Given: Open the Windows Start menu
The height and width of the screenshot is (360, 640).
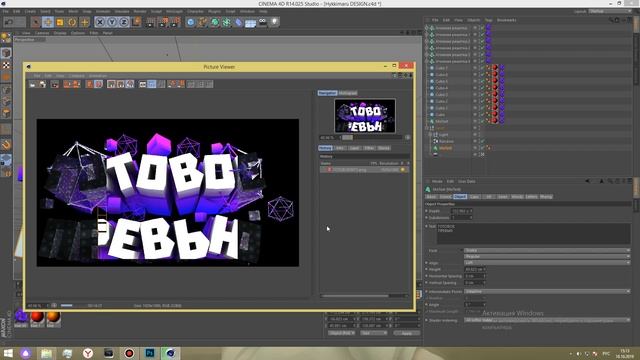Looking at the screenshot, I should point(7,353).
